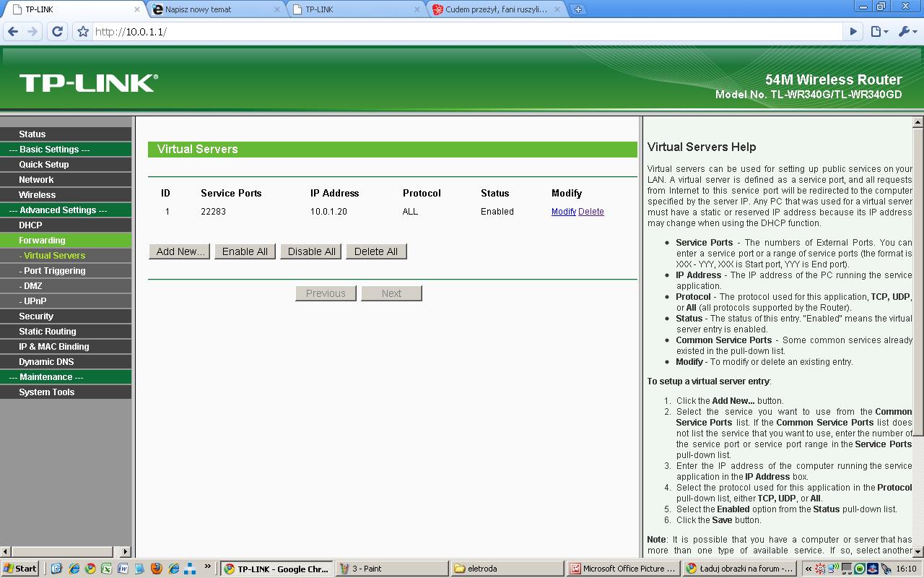Screen dimensions: 924x578
Task: Open System Tools in sidebar
Action: coord(66,392)
